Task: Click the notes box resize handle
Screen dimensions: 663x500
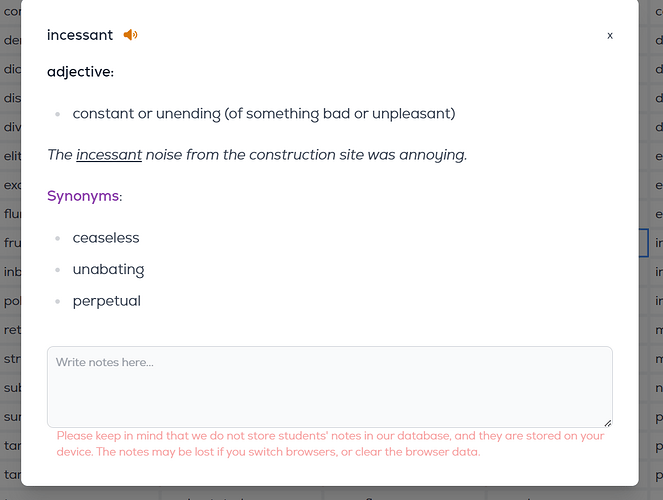Action: pyautogui.click(x=608, y=423)
